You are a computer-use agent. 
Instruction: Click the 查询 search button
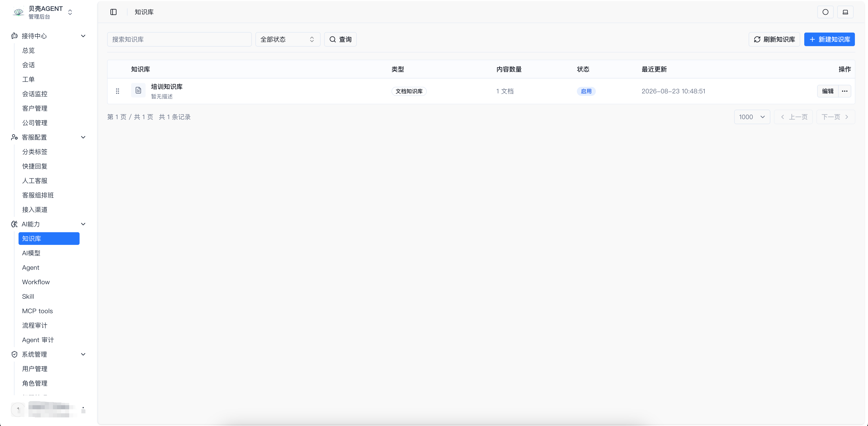click(340, 39)
